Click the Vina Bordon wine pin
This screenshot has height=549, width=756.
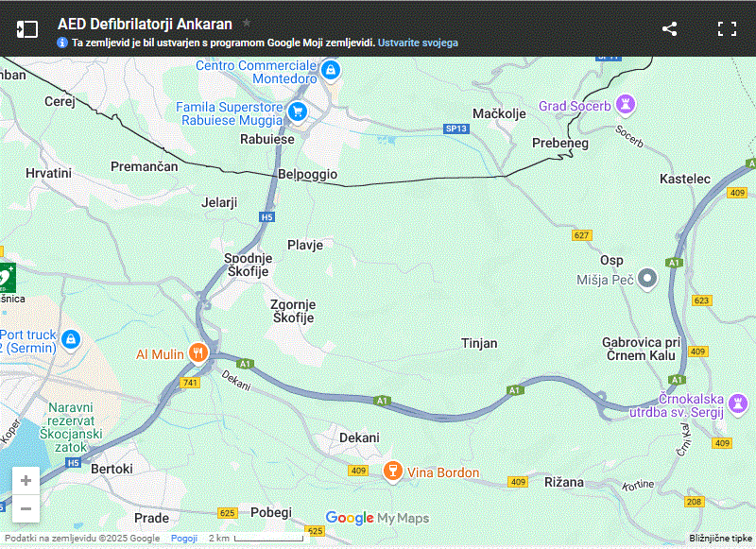tap(392, 472)
